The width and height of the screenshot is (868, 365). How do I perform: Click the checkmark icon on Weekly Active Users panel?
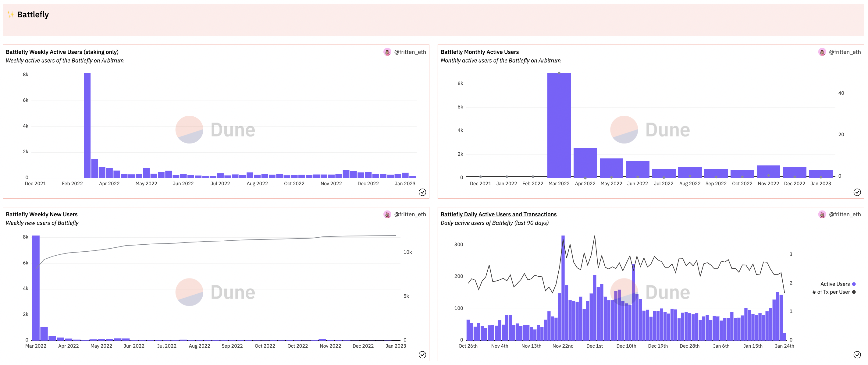[422, 192]
